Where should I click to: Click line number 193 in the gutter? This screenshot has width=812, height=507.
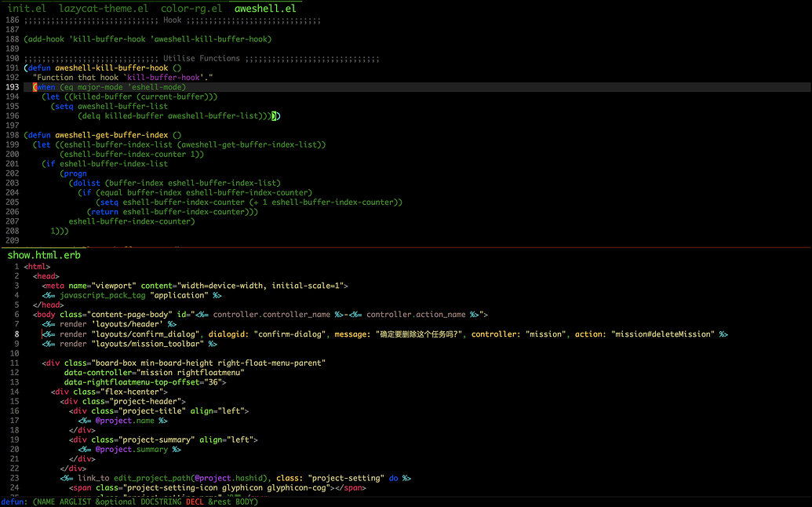coord(11,86)
